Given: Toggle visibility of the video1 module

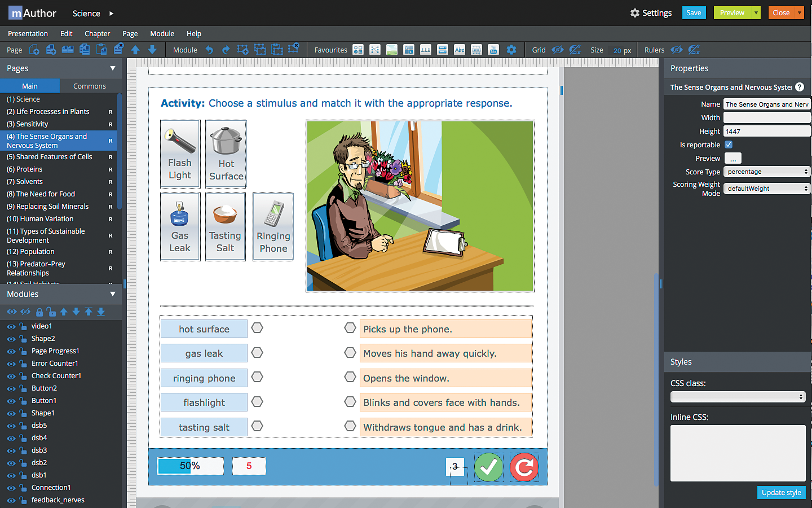Looking at the screenshot, I should pyautogui.click(x=11, y=326).
